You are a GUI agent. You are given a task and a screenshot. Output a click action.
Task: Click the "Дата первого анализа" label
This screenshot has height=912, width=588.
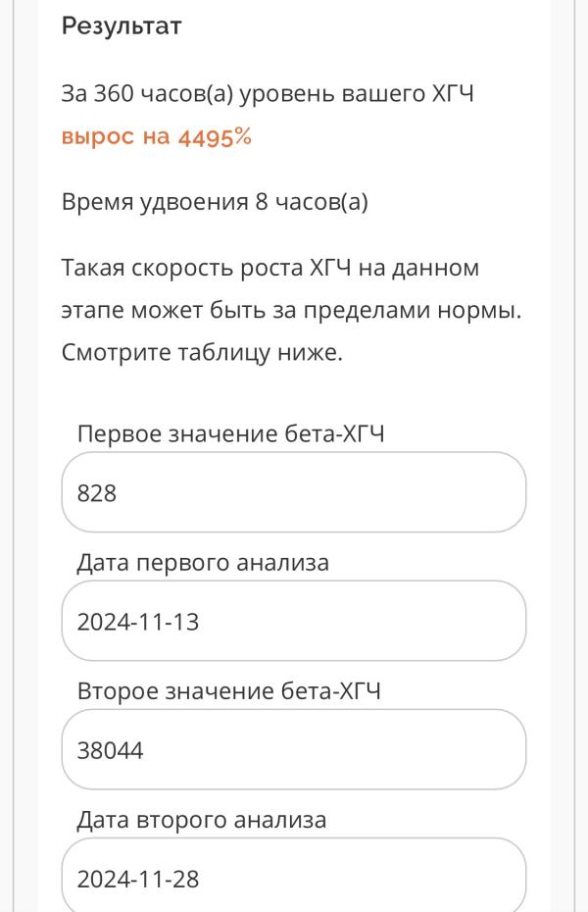pos(203,563)
